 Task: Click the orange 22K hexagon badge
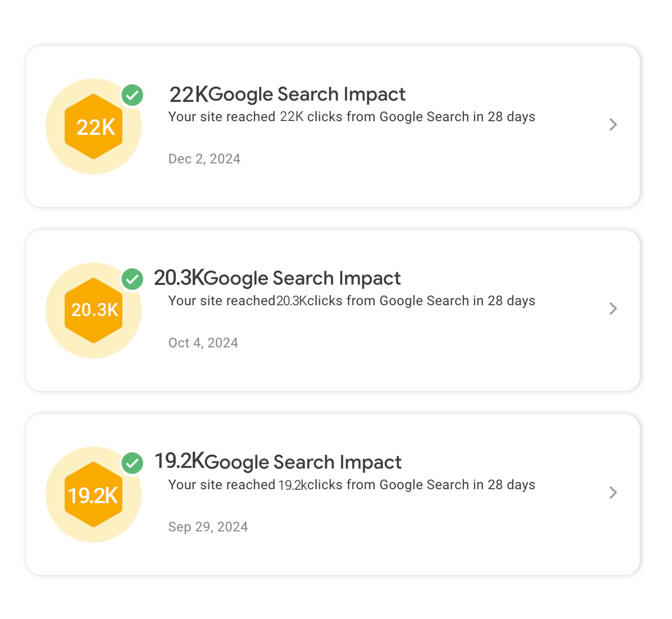[94, 126]
